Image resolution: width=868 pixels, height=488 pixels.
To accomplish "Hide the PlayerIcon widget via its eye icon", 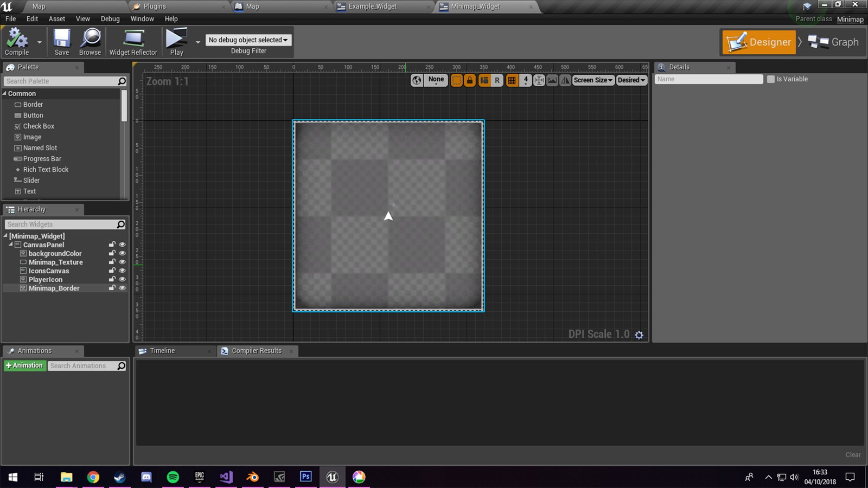I will (122, 279).
